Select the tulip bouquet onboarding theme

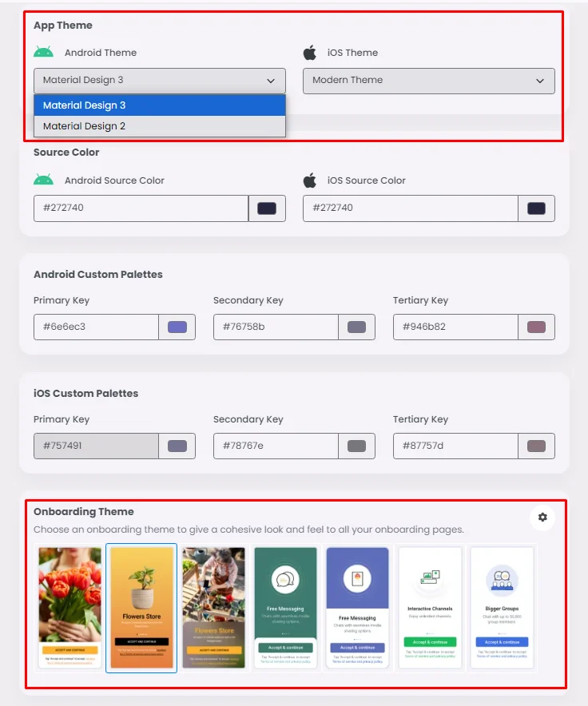click(x=70, y=608)
